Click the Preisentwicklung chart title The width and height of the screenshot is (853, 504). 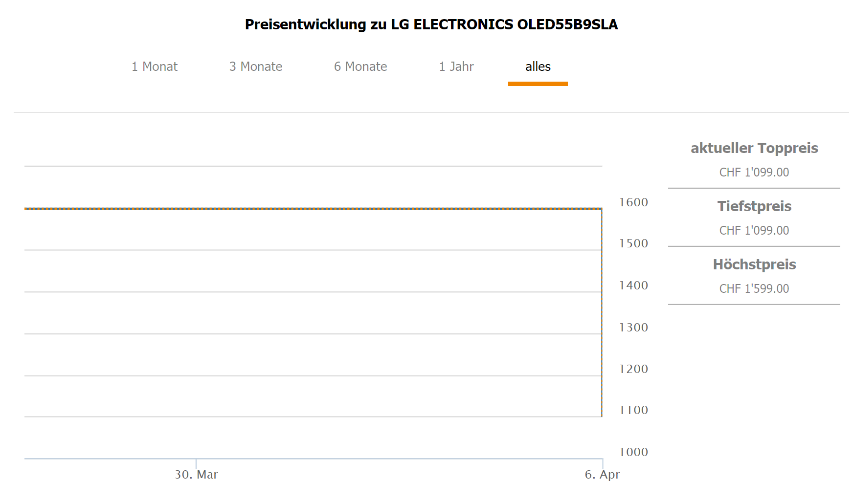point(431,24)
